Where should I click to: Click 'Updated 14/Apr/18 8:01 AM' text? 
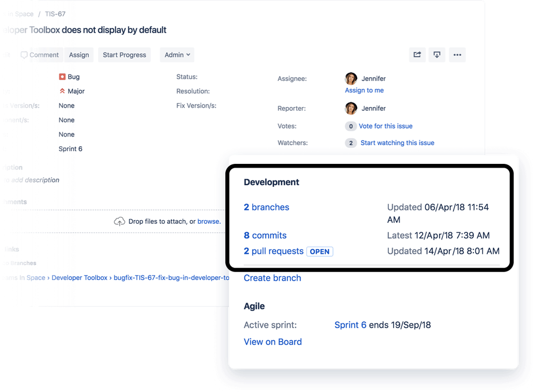(443, 251)
